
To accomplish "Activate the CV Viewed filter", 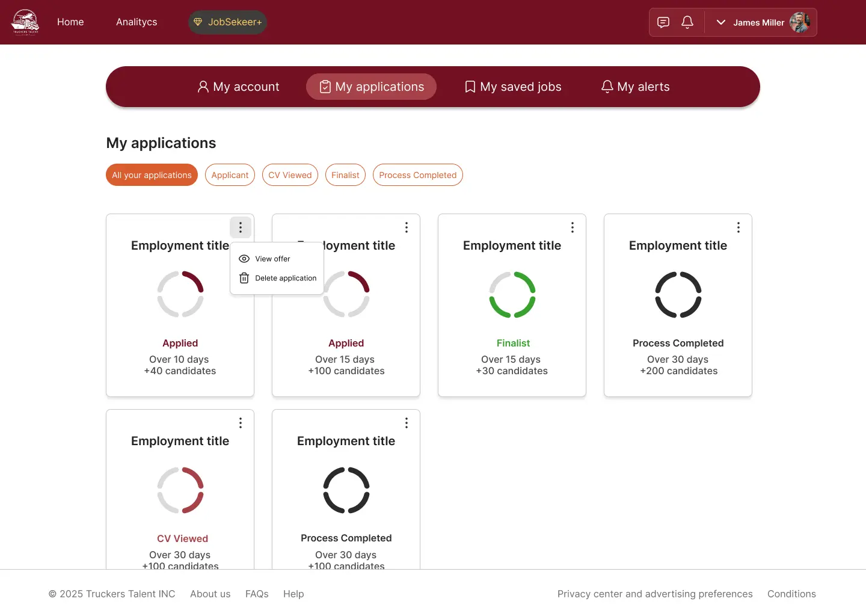I will coord(290,174).
